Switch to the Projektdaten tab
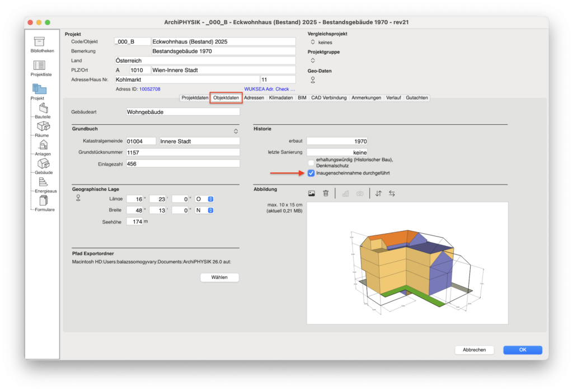The width and height of the screenshot is (573, 392). tap(195, 98)
